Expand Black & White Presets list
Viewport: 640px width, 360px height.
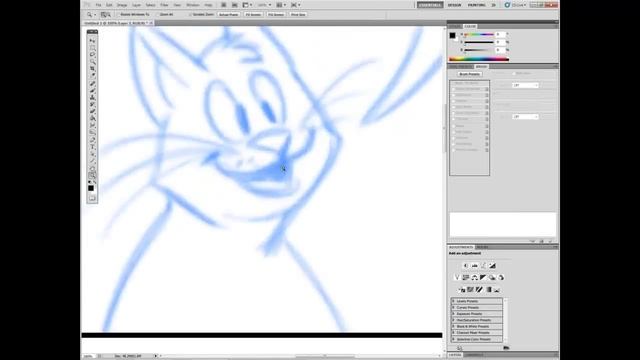(453, 327)
